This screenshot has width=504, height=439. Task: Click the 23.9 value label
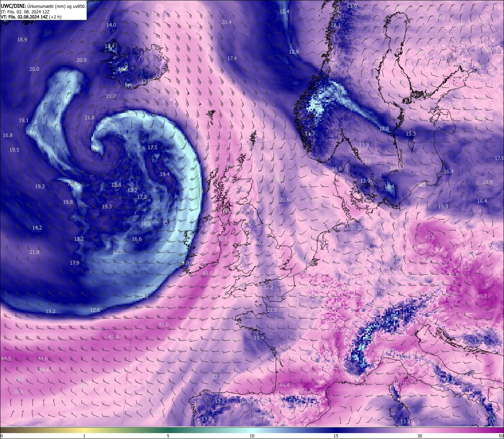coord(487,182)
